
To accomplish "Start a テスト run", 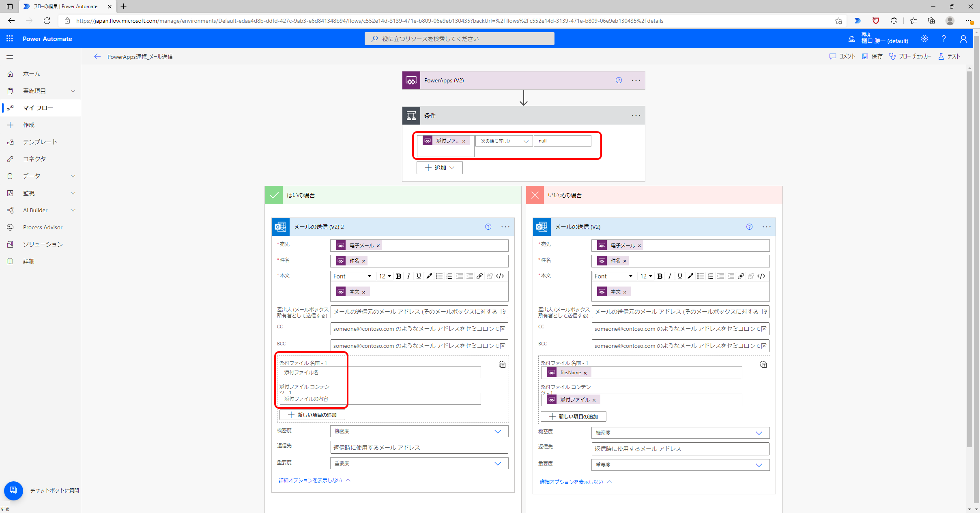I will (949, 56).
